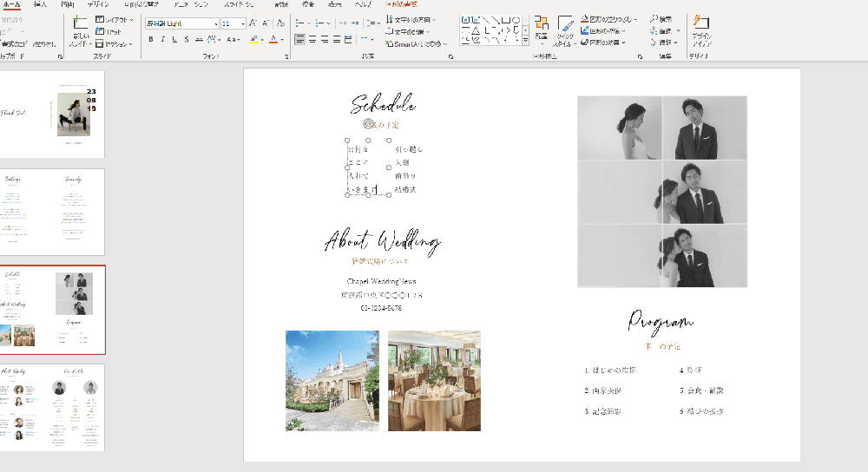This screenshot has height=472, width=868.
Task: Apply the red font color swatch
Action: (273, 39)
